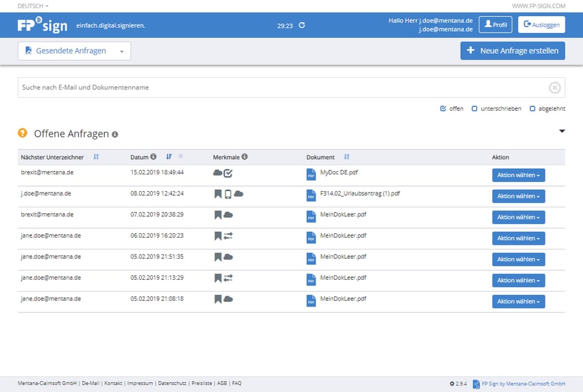Screen dimensions: 583x392
Task: Click the Merkmale info icon
Action: point(244,157)
